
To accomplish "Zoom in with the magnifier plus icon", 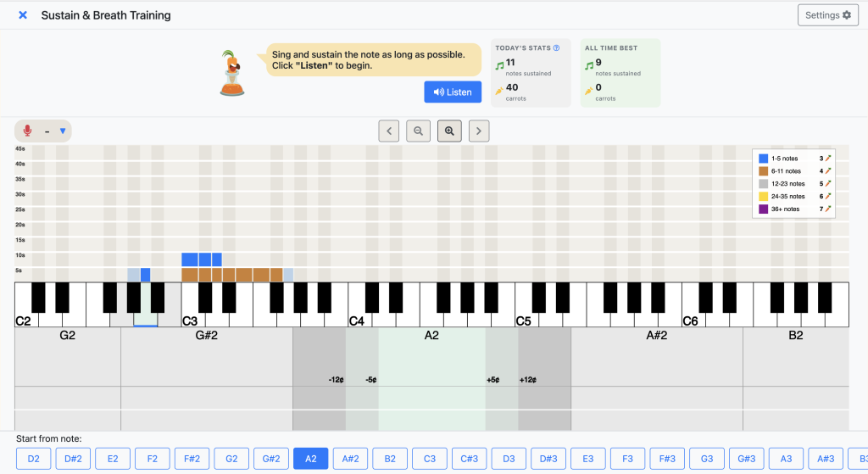I will click(x=449, y=131).
